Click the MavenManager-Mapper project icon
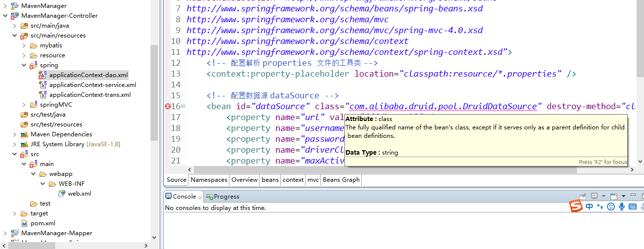The width and height of the screenshot is (644, 249). point(15,233)
